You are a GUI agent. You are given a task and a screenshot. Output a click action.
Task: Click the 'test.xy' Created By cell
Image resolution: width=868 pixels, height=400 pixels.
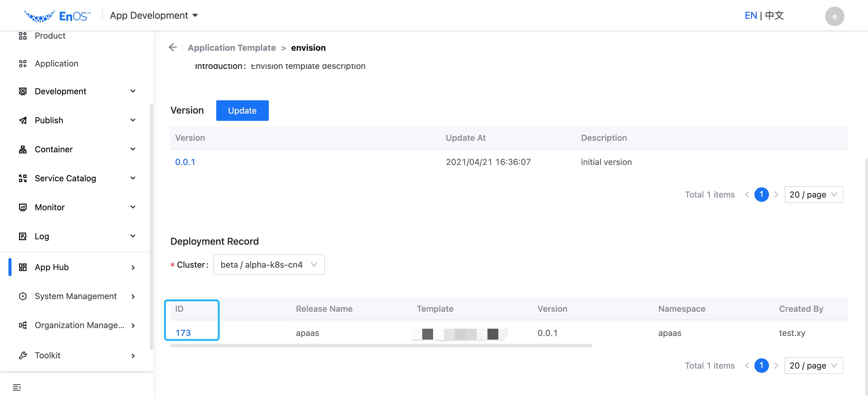(792, 333)
